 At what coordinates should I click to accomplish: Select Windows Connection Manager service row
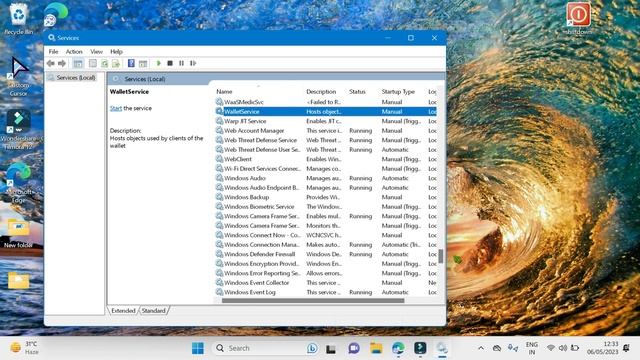click(326, 245)
